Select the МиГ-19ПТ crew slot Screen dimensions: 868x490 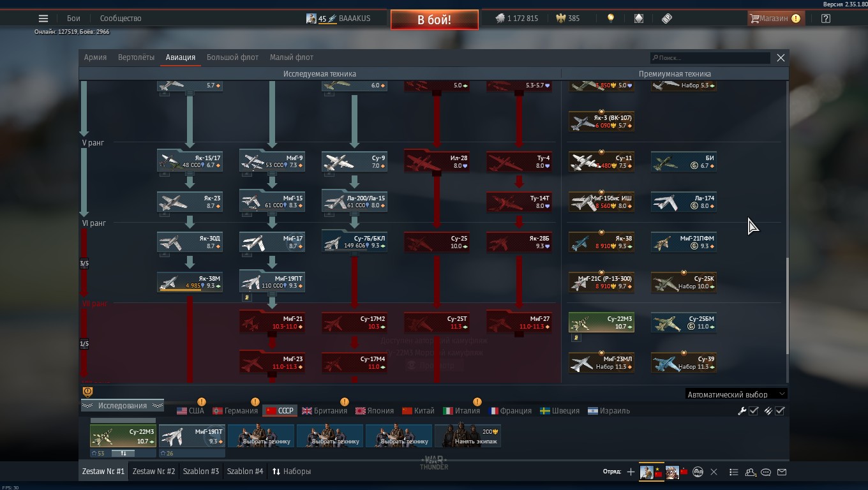191,436
